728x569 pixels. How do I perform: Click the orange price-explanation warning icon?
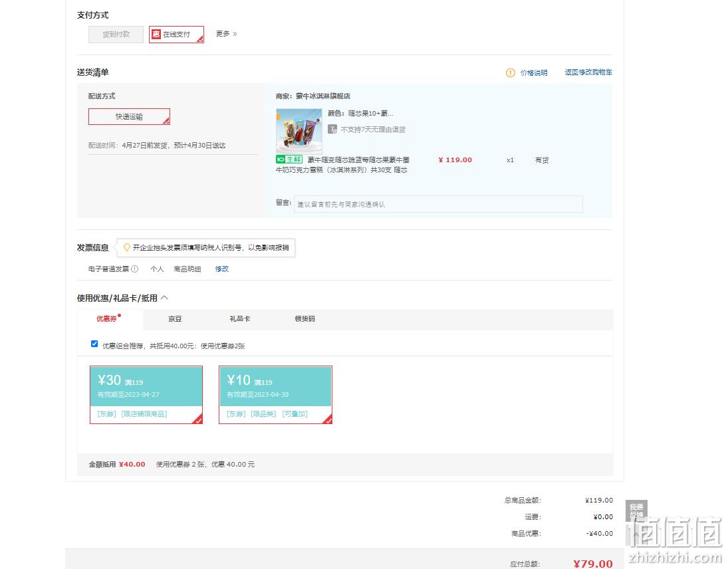click(510, 73)
